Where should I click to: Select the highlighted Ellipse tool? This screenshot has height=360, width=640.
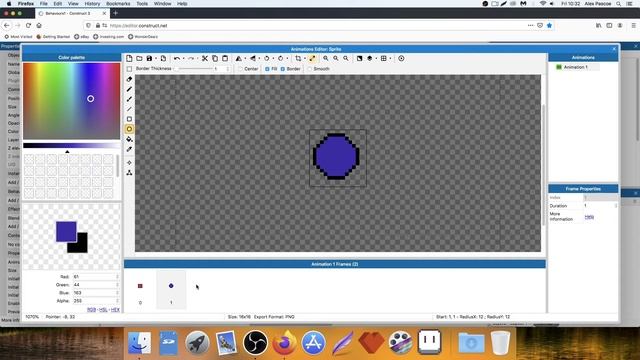tap(129, 129)
